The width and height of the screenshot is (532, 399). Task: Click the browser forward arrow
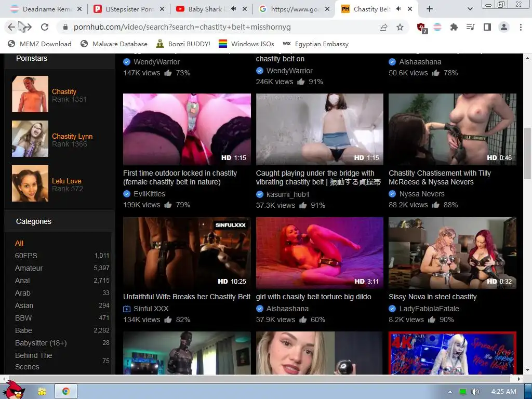click(x=28, y=27)
